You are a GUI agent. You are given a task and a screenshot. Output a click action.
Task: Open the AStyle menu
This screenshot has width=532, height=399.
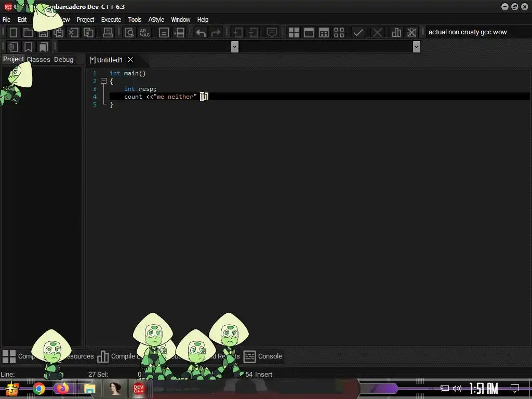click(x=156, y=20)
